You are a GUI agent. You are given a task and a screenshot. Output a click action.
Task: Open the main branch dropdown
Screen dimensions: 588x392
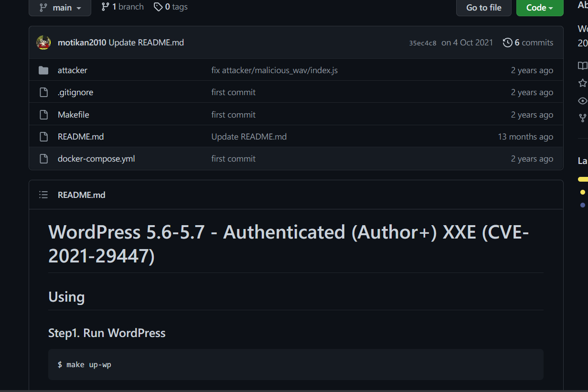click(60, 8)
